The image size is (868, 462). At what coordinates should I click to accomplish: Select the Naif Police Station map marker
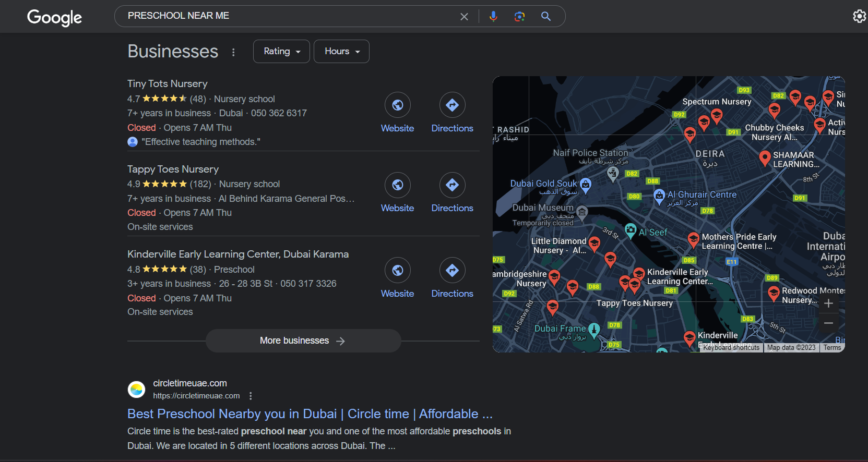[613, 174]
